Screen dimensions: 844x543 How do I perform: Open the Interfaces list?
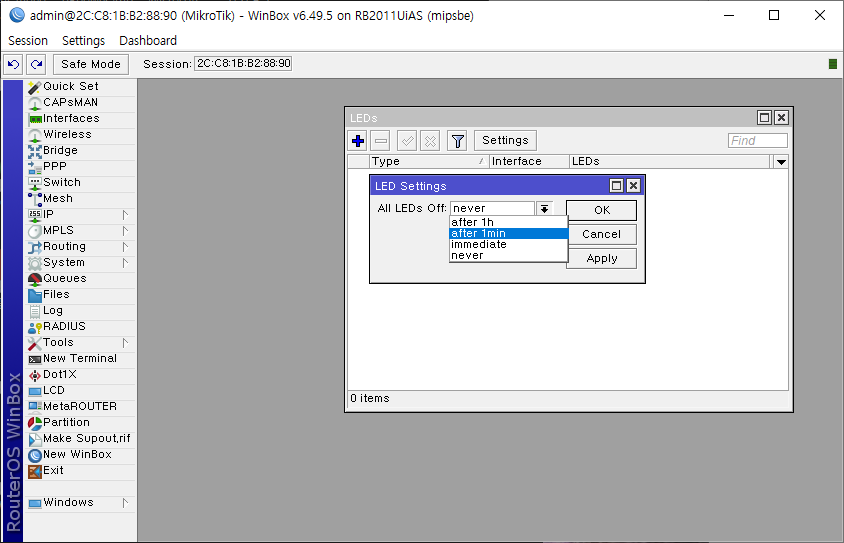[x=81, y=118]
